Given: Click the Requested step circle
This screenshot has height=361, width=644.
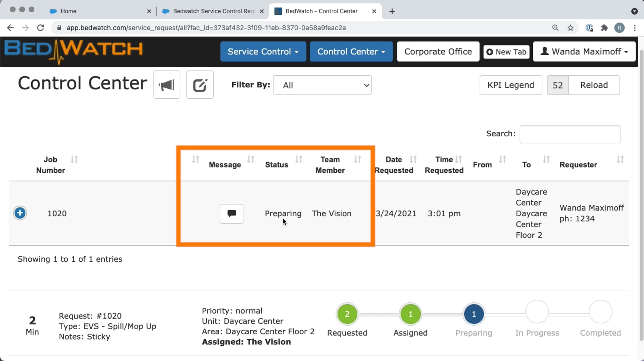Looking at the screenshot, I should (x=347, y=314).
